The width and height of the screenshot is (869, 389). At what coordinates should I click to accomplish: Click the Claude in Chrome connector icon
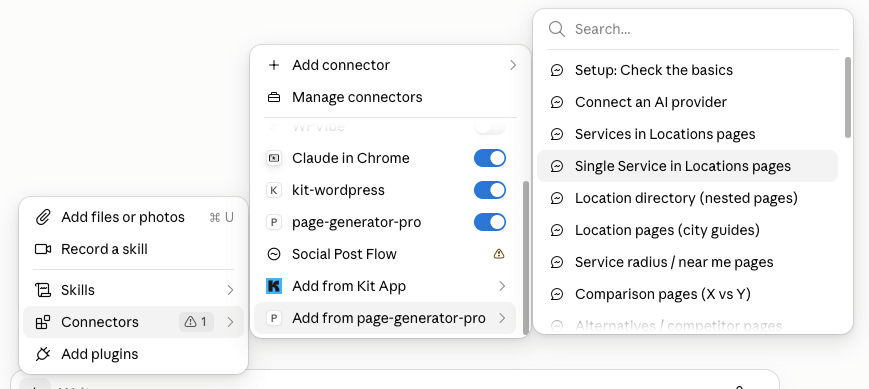274,158
